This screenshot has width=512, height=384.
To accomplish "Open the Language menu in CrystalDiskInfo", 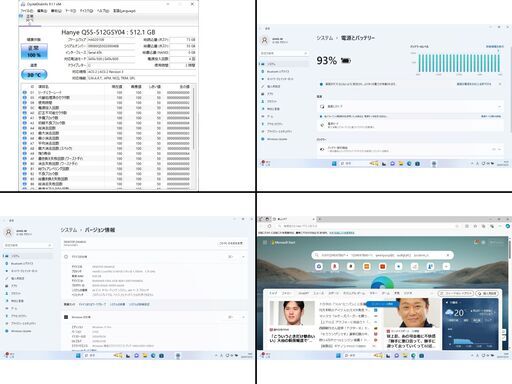I will coord(124,11).
